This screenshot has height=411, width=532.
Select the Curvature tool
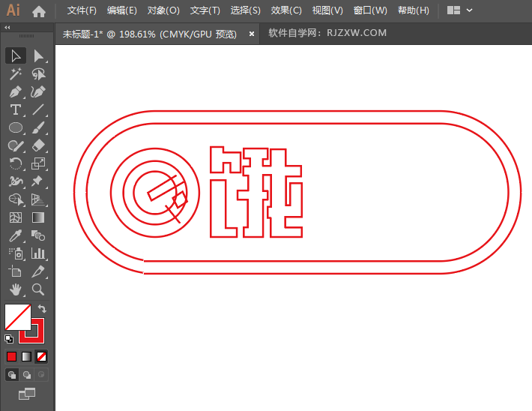pyautogui.click(x=38, y=92)
